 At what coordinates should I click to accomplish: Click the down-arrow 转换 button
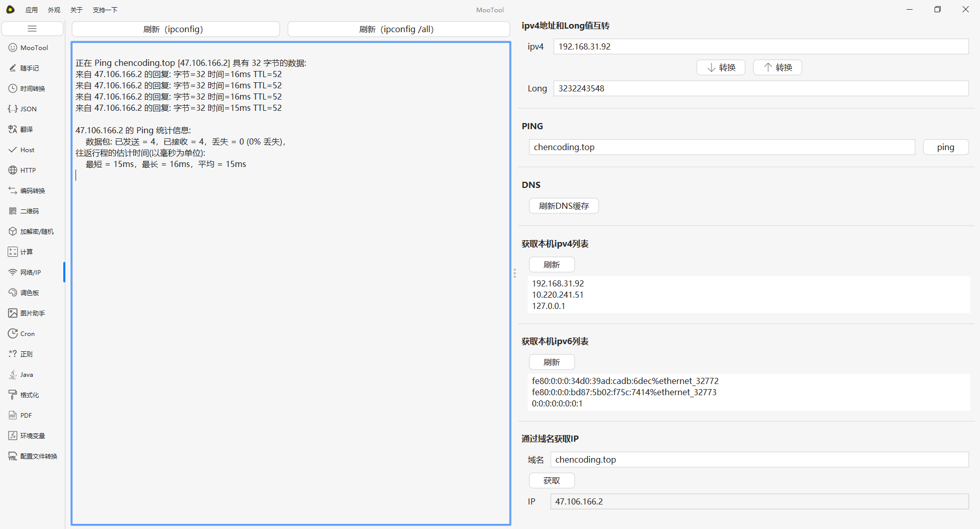tap(721, 67)
